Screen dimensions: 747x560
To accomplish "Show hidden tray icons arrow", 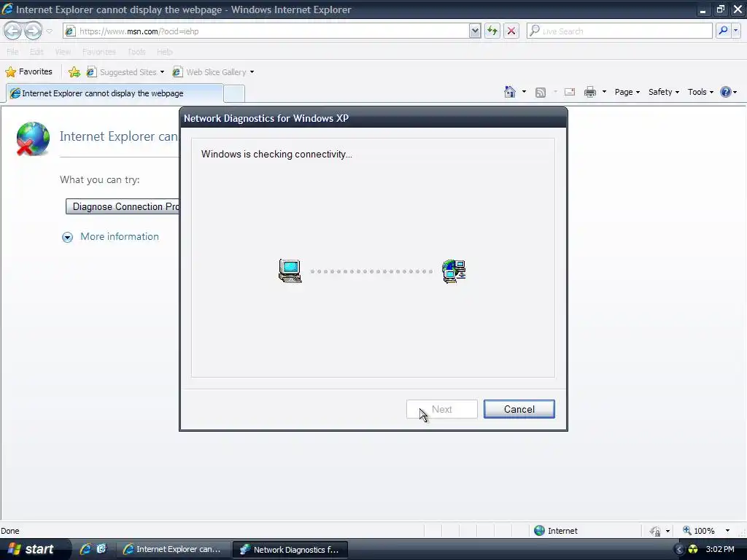I will [679, 550].
